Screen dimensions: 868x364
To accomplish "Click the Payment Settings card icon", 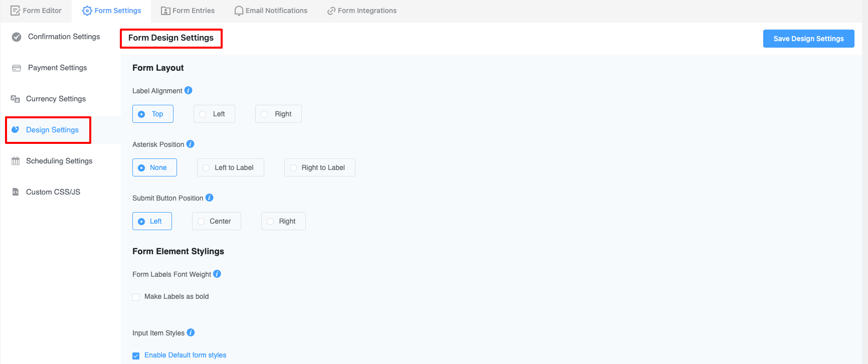I will click(17, 68).
